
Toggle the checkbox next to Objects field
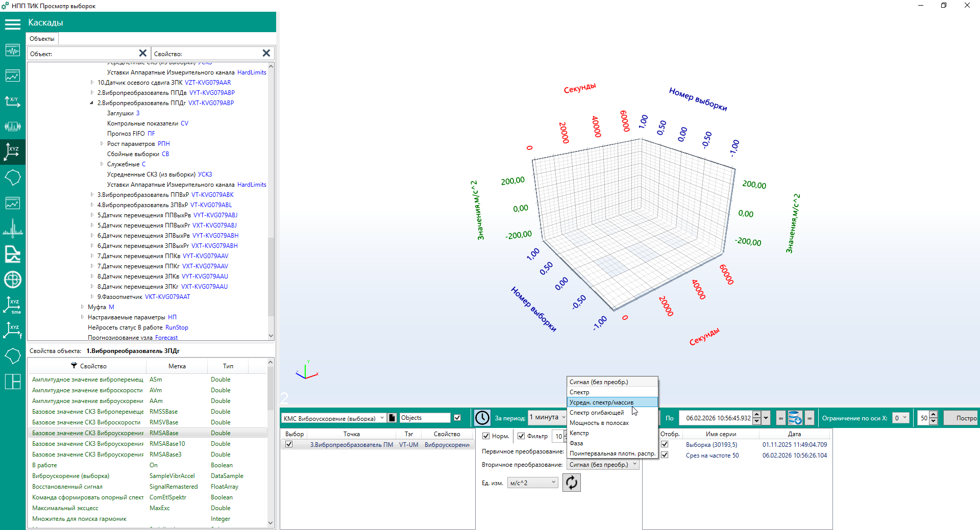click(457, 418)
